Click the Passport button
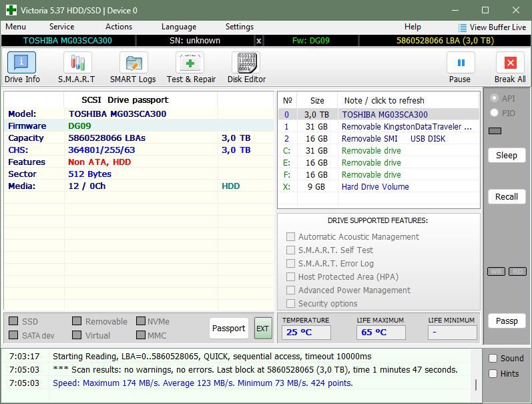The height and width of the screenshot is (404, 532). pos(229,329)
